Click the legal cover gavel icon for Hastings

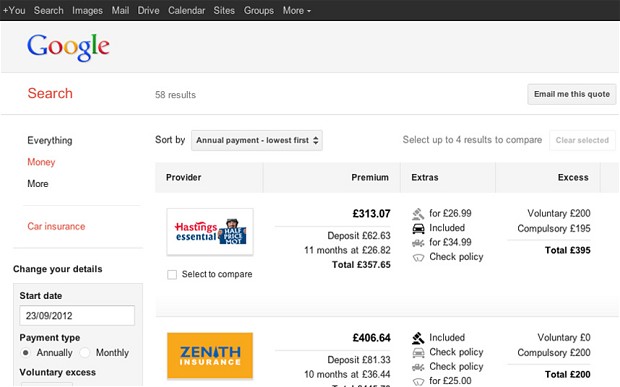click(x=418, y=214)
